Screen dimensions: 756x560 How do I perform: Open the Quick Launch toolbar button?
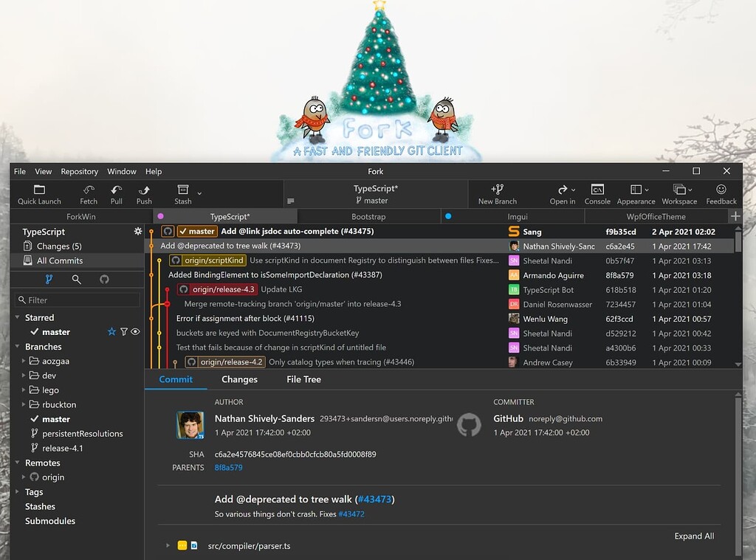(x=39, y=194)
